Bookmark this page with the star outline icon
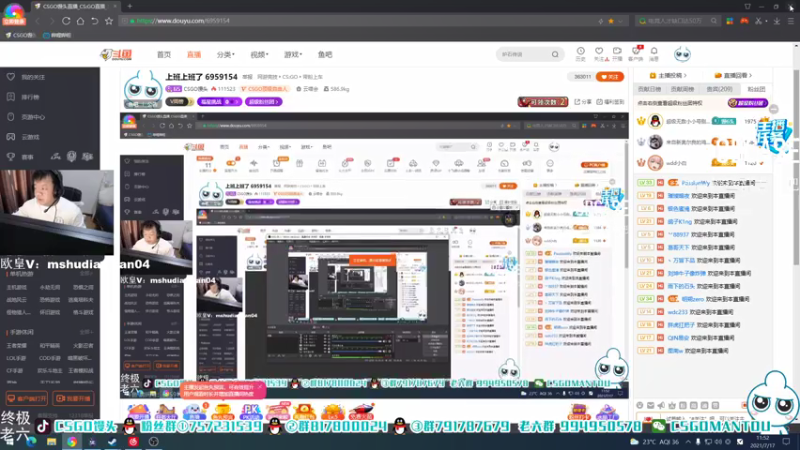 [x=109, y=21]
